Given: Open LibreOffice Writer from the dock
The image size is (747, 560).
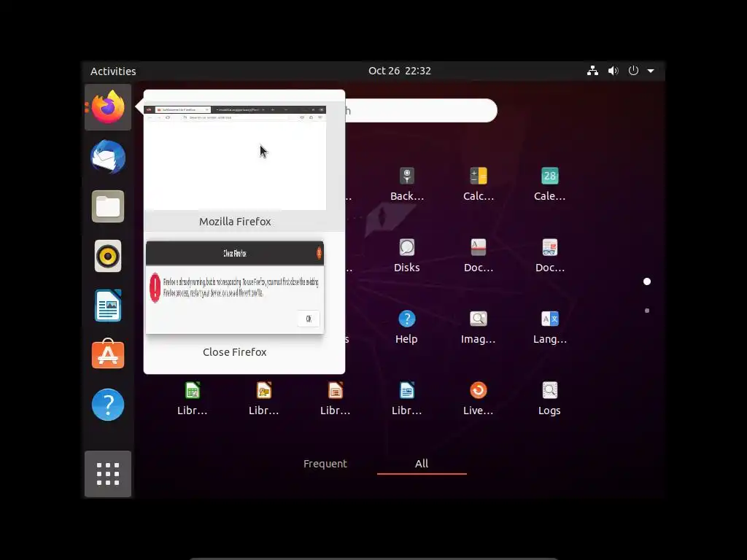Looking at the screenshot, I should (x=108, y=306).
